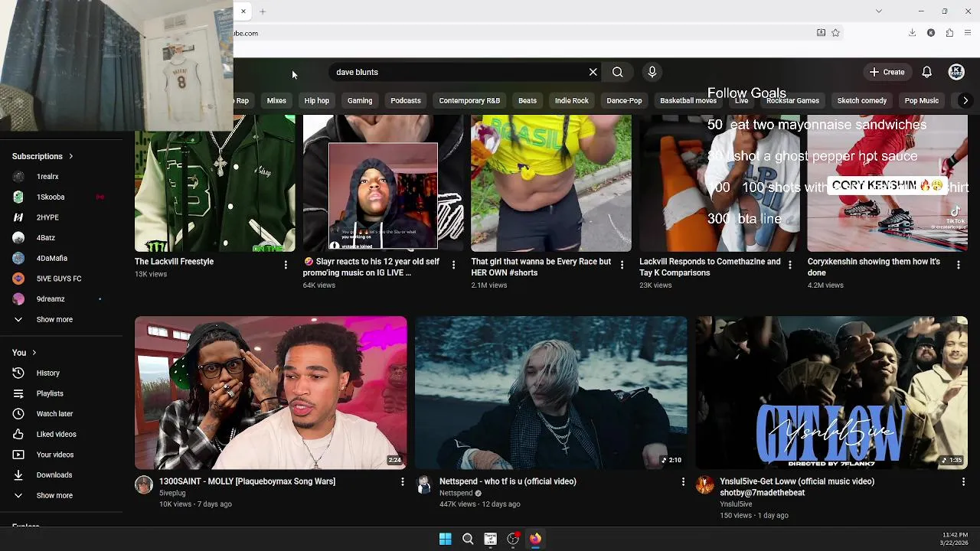This screenshot has height=551, width=980.
Task: Open the You header chevron
Action: [34, 353]
